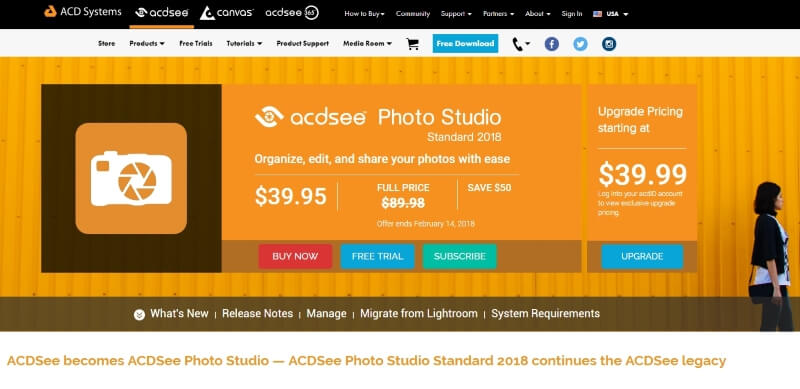Start the blue FREE TRIAL button

coord(378,256)
